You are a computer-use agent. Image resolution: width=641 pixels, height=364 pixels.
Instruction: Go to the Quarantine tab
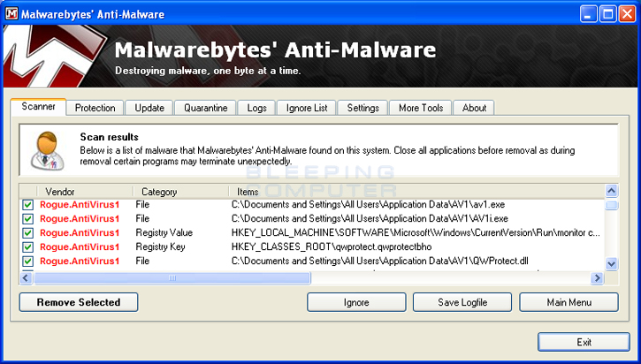(x=205, y=108)
